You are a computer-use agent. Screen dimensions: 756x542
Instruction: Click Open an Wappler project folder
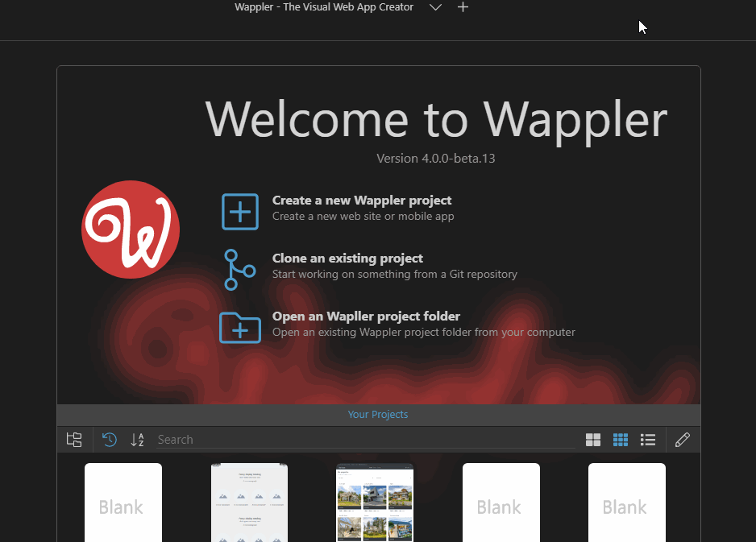tap(366, 317)
